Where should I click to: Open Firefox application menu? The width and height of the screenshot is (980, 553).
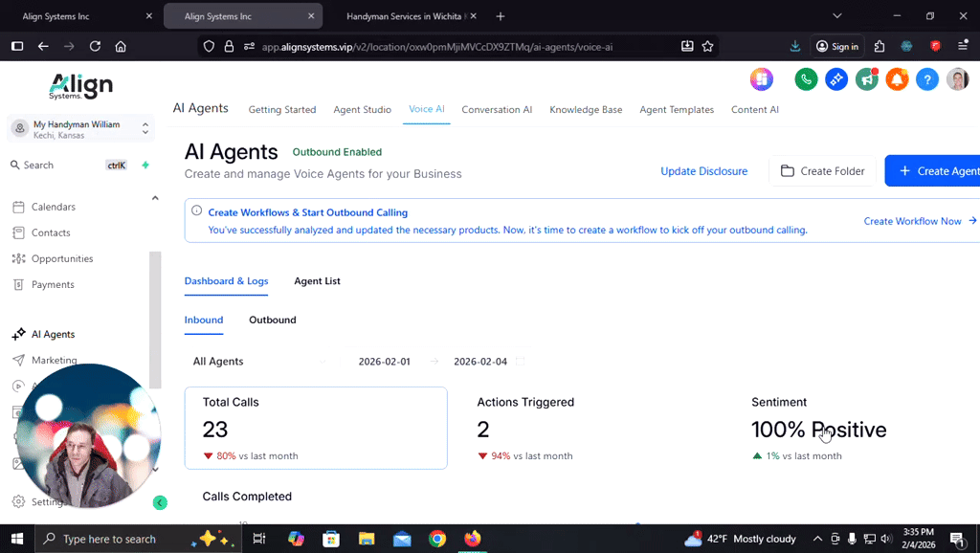tap(963, 46)
